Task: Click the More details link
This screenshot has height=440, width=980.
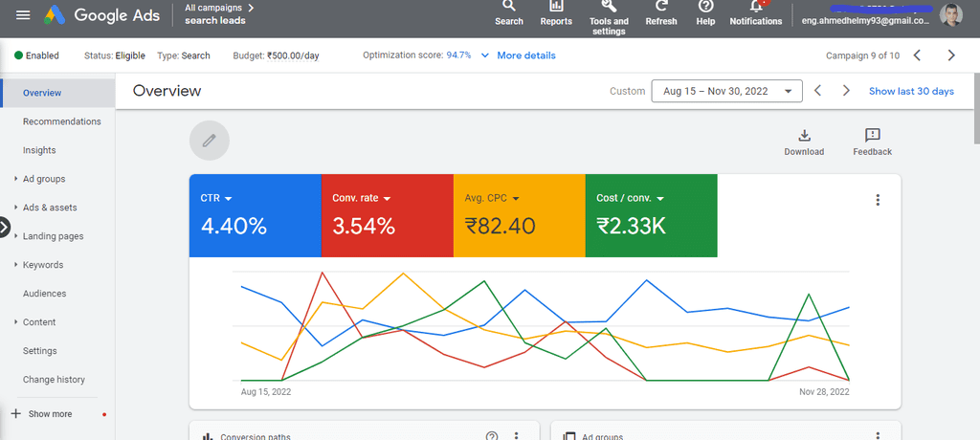Action: (526, 55)
